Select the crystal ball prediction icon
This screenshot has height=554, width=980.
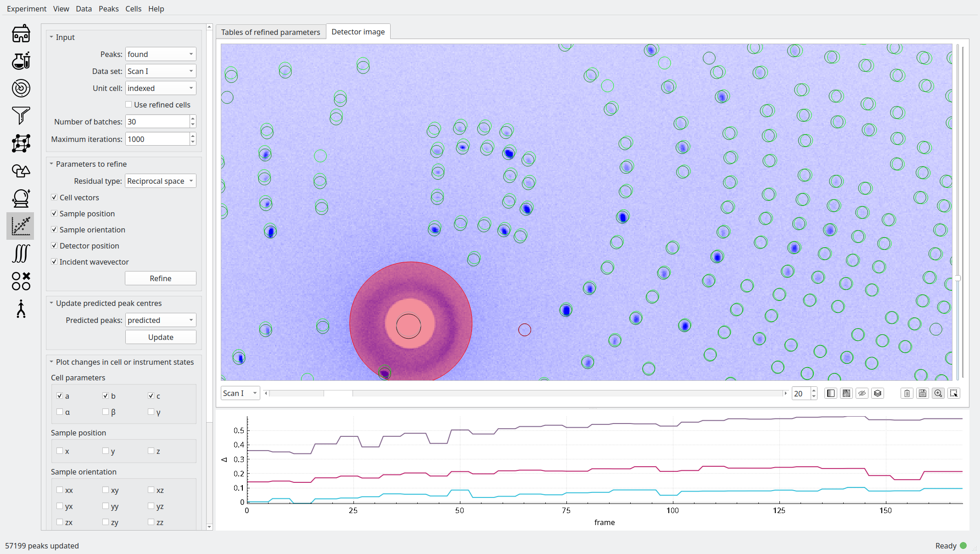pyautogui.click(x=21, y=198)
